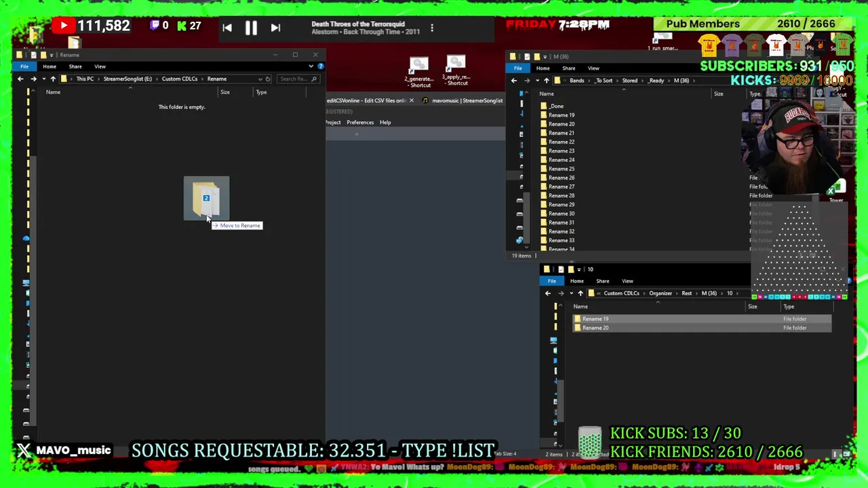The height and width of the screenshot is (488, 868).
Task: Expand the ribbon in Rename window
Action: coord(311,66)
